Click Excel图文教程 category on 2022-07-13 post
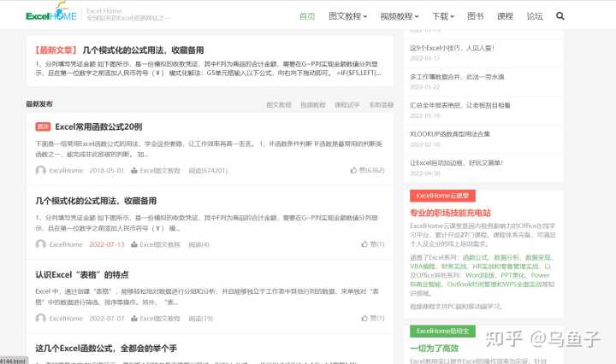 [160, 244]
